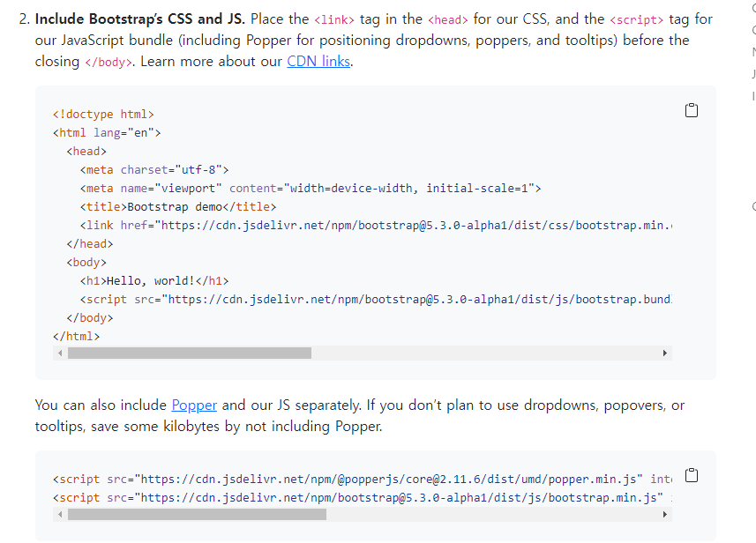The width and height of the screenshot is (756, 543).
Task: Click the Popper code block scrollbar thumb
Action: [197, 515]
